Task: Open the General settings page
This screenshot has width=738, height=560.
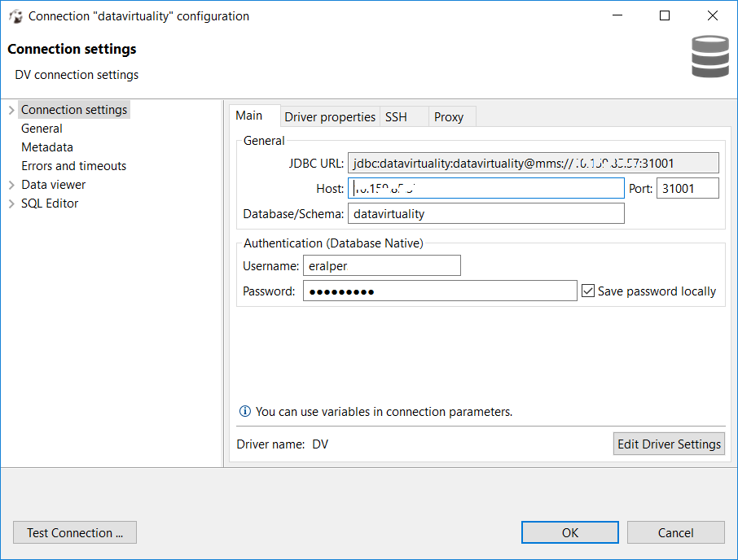Action: point(42,129)
